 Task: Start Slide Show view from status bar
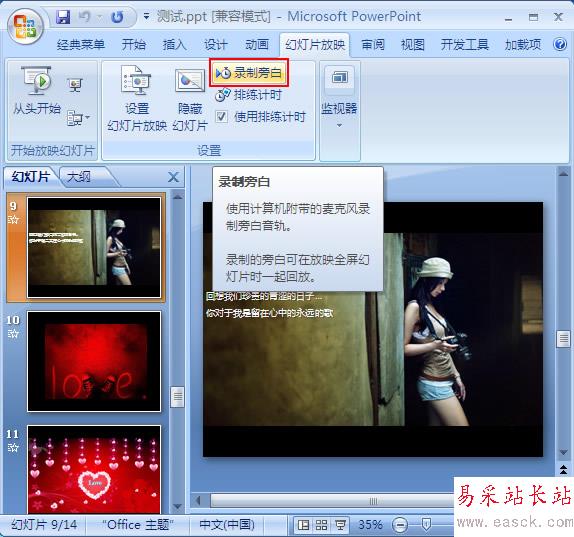(x=340, y=525)
